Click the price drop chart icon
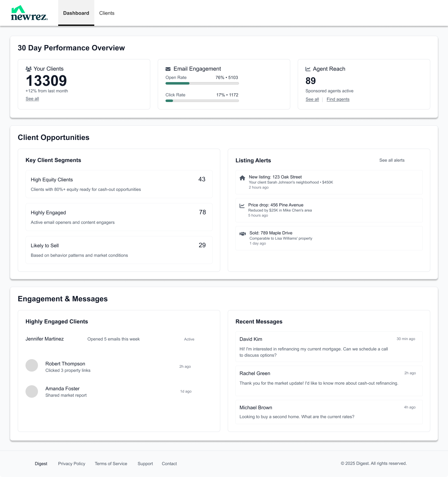448x477 pixels. coord(242,206)
